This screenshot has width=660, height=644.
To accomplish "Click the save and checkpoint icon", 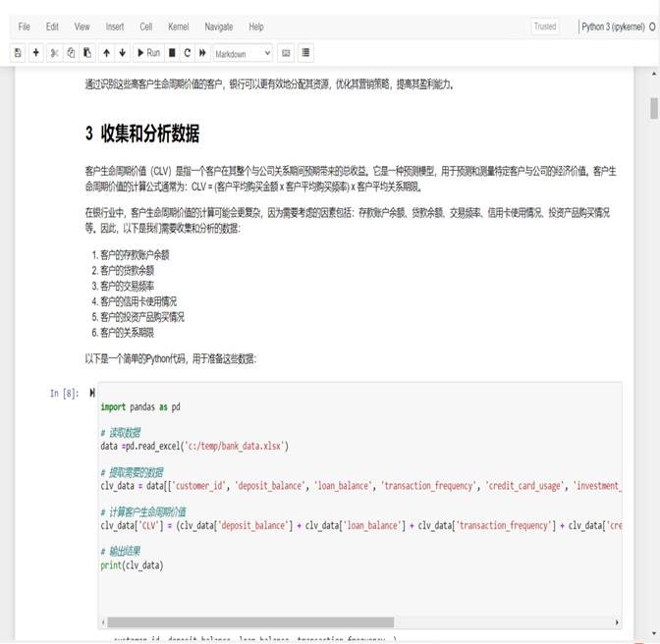I will (18, 53).
